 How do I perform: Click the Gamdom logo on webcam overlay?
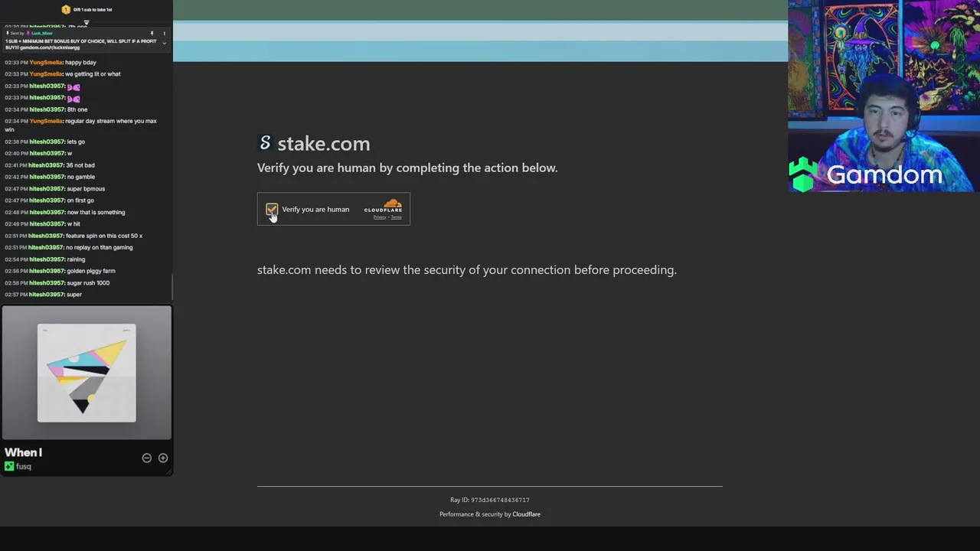click(x=867, y=174)
